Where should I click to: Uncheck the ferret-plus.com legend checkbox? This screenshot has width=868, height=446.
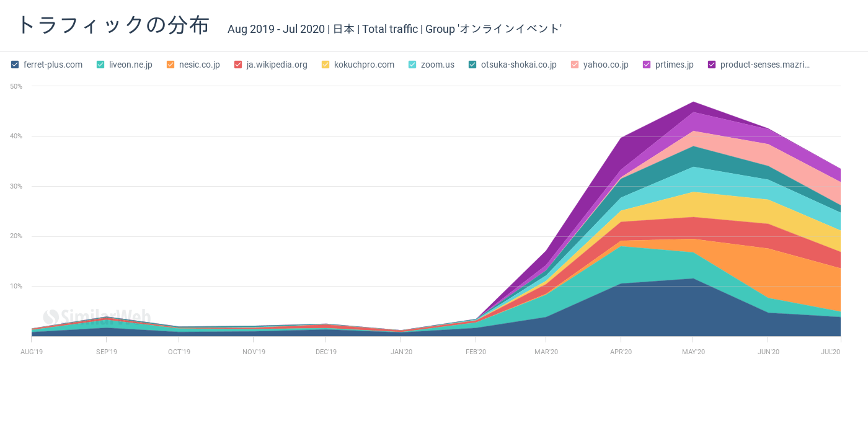[x=15, y=65]
